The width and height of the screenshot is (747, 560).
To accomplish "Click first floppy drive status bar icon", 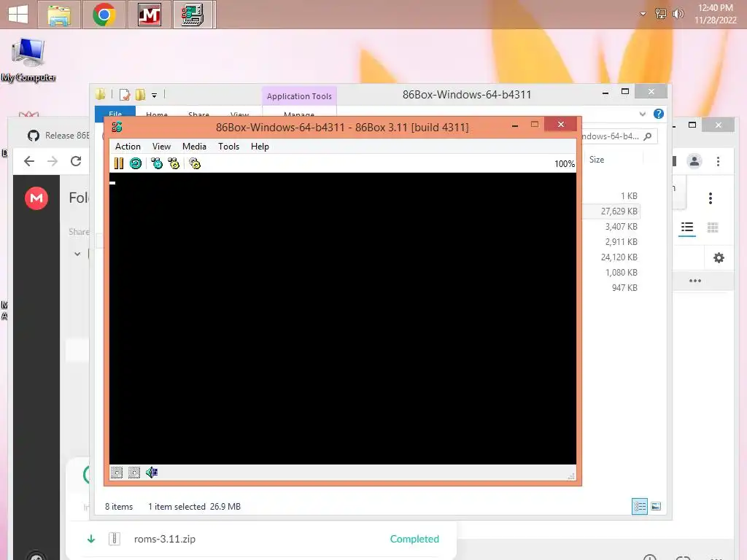I will coord(117,472).
